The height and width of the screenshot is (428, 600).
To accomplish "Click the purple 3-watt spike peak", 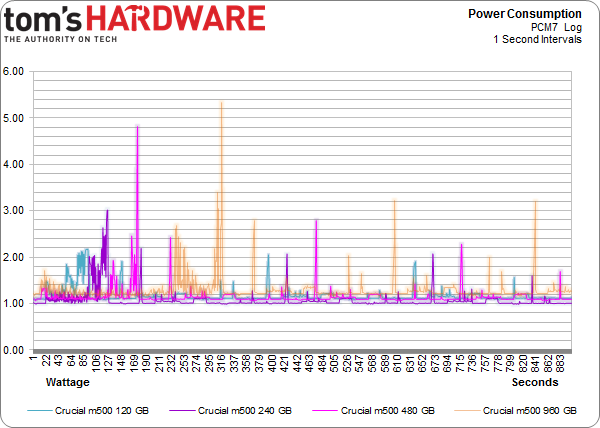I will [x=108, y=210].
